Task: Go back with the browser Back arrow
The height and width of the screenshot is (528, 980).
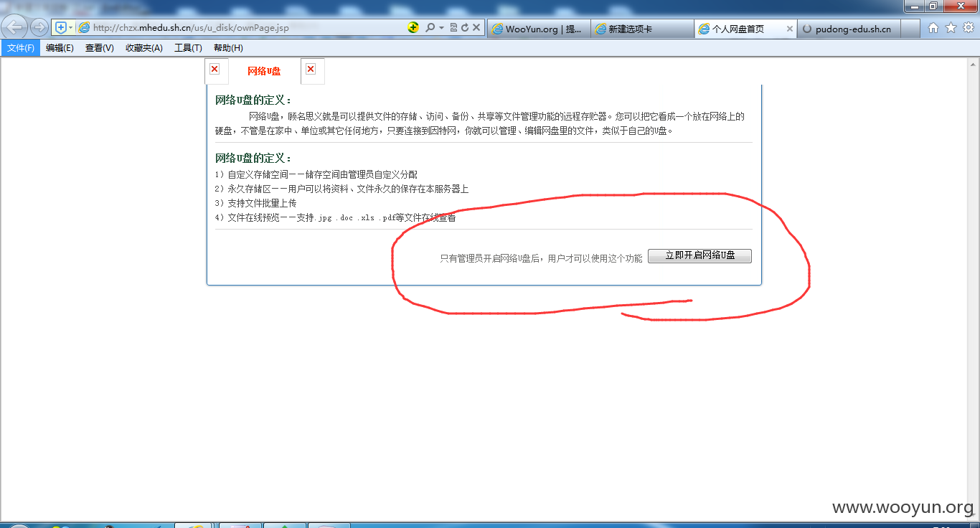Action: tap(16, 28)
